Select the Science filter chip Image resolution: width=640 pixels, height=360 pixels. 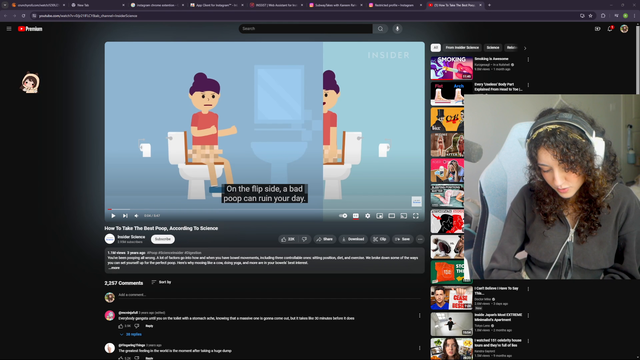pos(493,48)
